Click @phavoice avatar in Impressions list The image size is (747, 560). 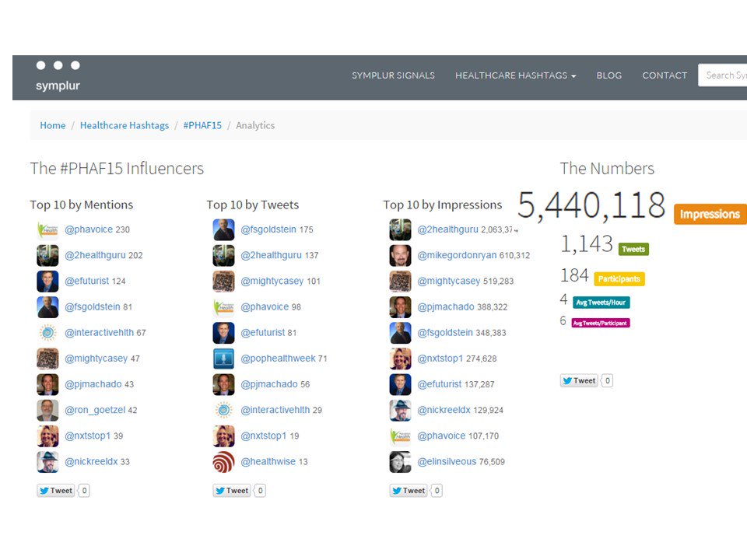tap(400, 436)
